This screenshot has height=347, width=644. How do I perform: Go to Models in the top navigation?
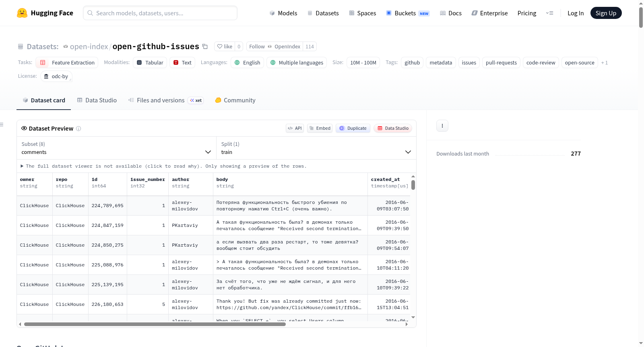[x=283, y=13]
